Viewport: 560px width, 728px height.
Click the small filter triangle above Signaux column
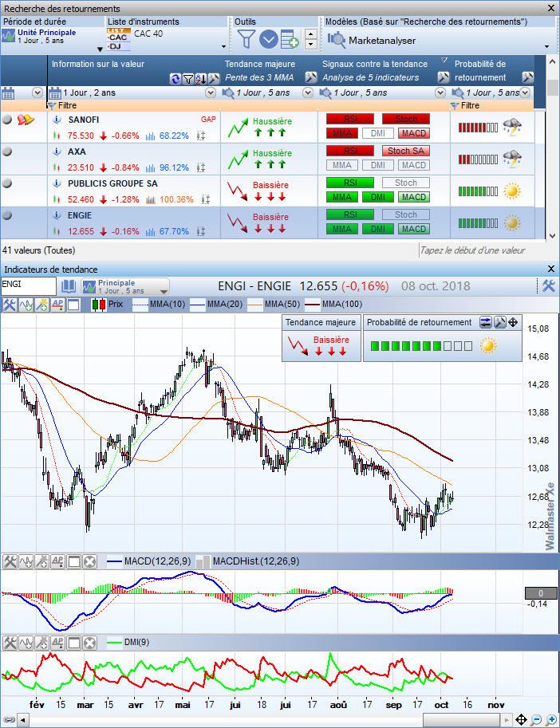[x=444, y=61]
